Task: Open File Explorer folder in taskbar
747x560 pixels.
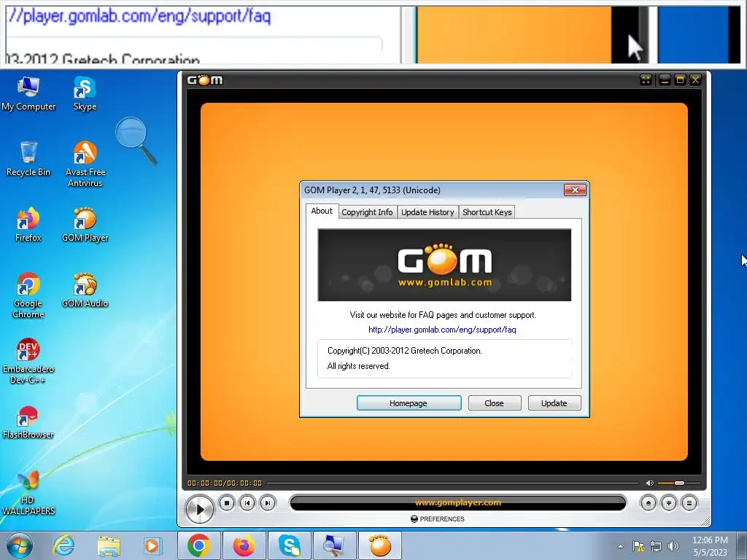Action: point(109,545)
